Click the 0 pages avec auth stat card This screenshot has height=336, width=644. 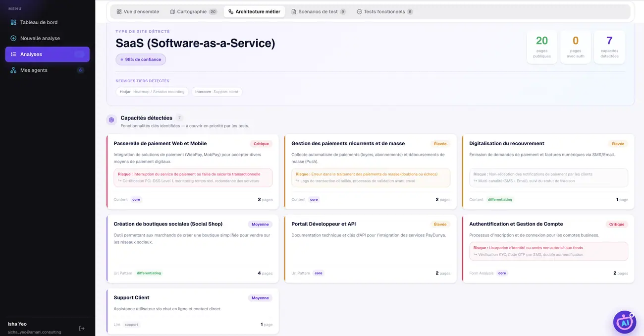[576, 47]
